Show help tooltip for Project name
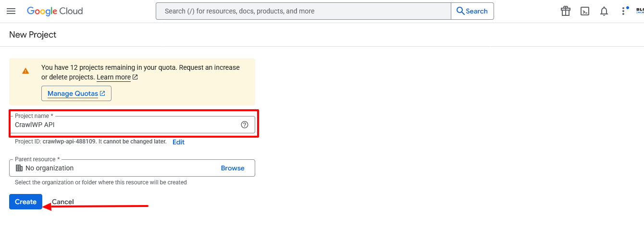The image size is (644, 232). (245, 125)
